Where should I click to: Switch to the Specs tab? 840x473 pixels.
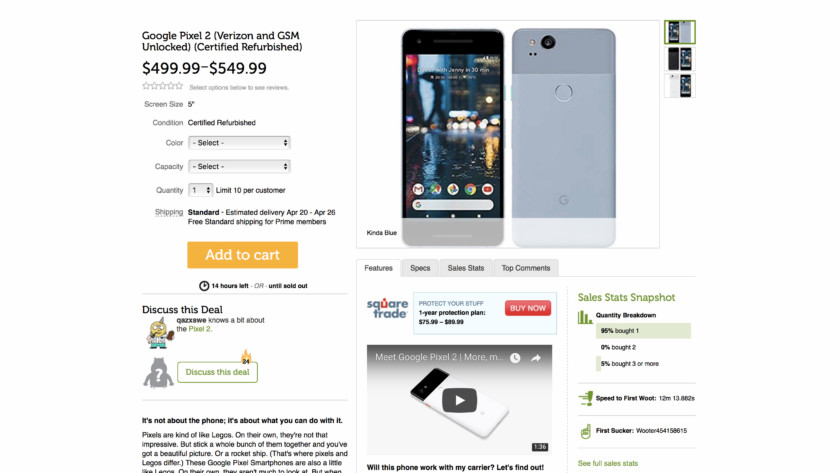pyautogui.click(x=420, y=268)
